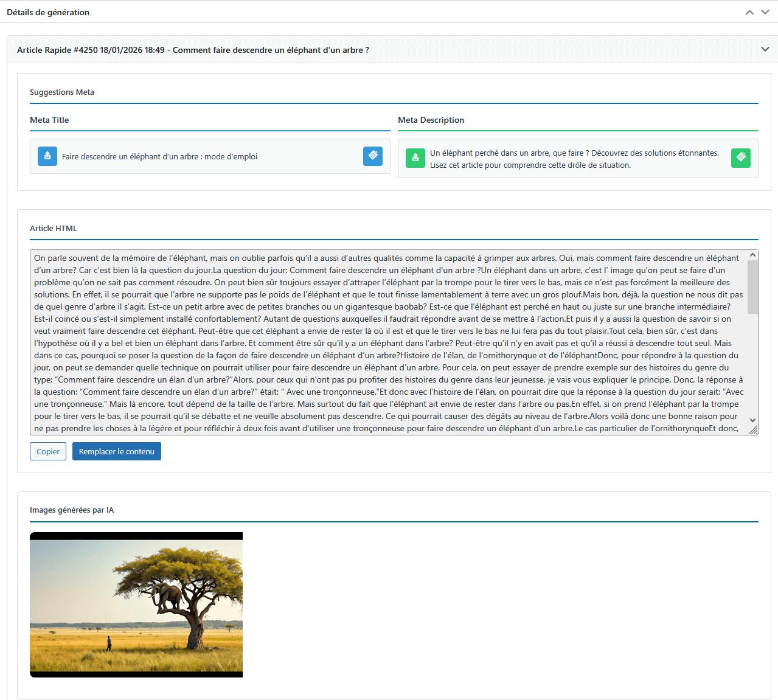Open the elephant tree image thumbnail
The width and height of the screenshot is (778, 700).
(x=136, y=604)
